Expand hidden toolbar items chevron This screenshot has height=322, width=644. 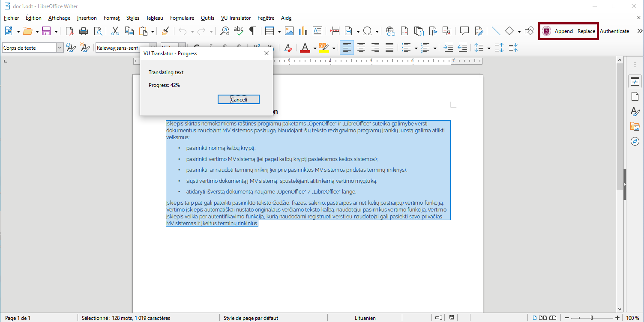(640, 31)
